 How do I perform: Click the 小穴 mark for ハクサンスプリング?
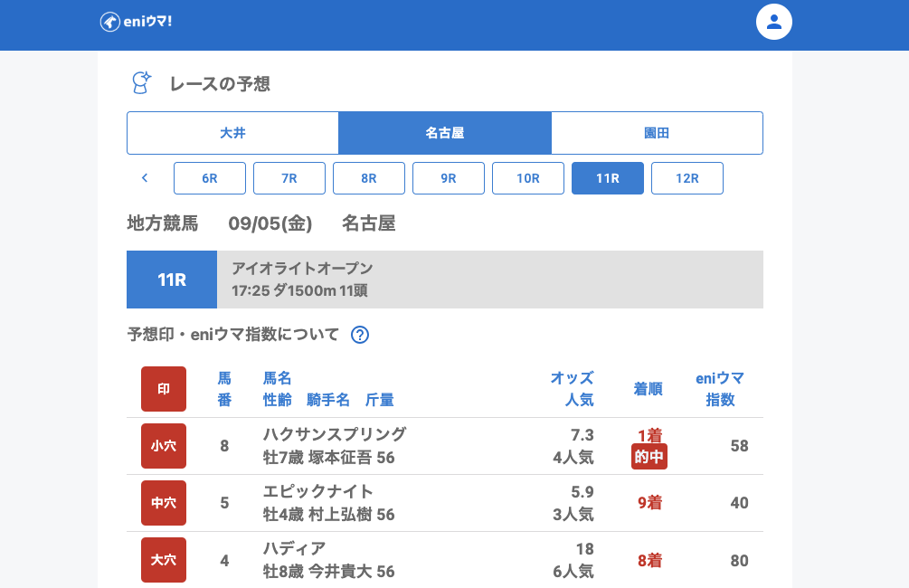(164, 446)
